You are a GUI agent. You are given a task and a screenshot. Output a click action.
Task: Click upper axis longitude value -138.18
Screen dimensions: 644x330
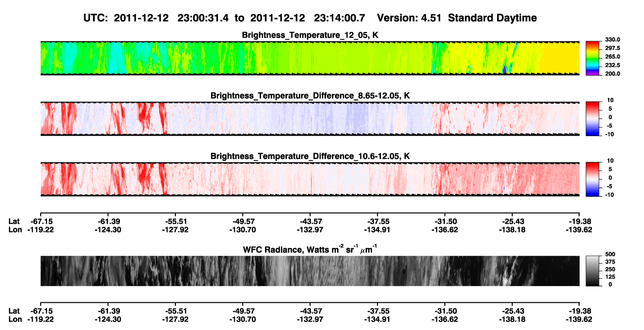pos(512,230)
